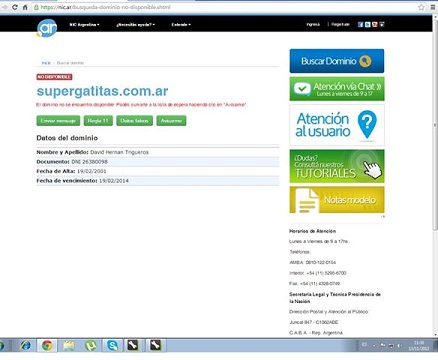Open uTorrent from the taskbar
The height and width of the screenshot is (360, 438).
90,346
